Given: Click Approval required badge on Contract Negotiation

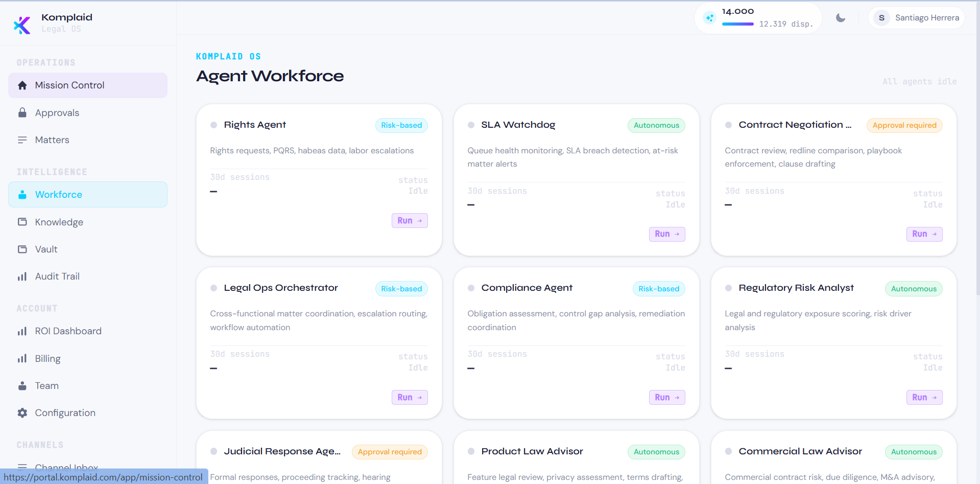Looking at the screenshot, I should [904, 125].
